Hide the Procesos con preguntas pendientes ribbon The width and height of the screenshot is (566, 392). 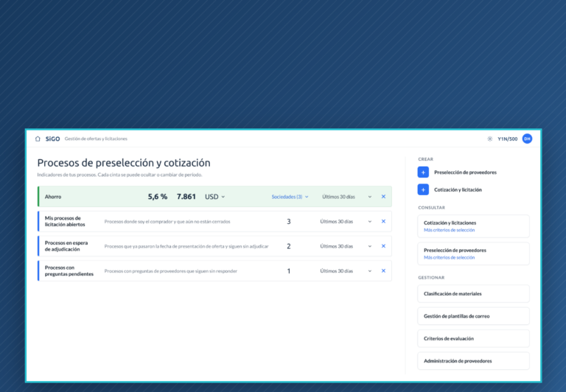[383, 270]
